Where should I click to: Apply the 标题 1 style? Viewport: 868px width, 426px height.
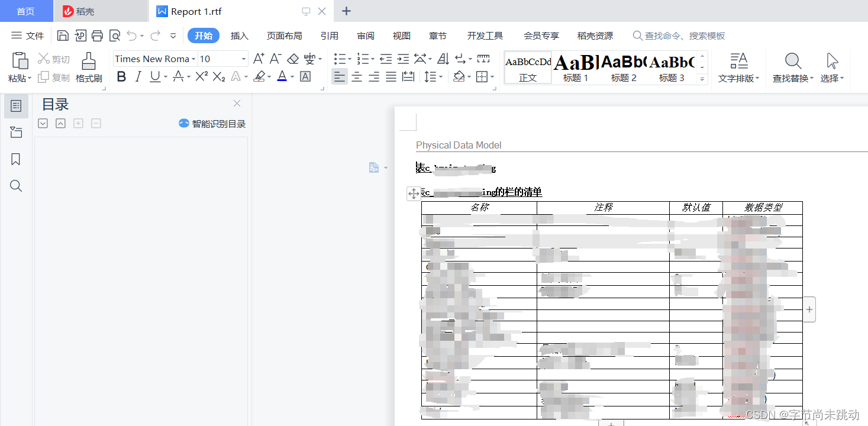(575, 67)
